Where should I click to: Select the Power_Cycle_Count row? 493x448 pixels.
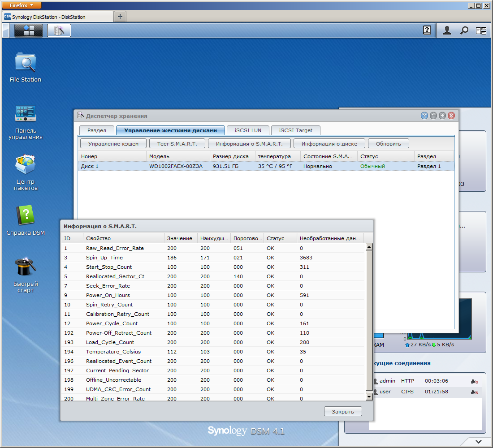click(212, 323)
